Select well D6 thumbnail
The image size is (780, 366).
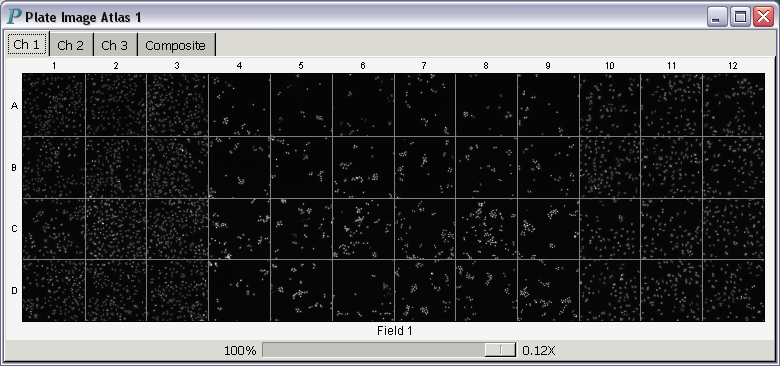click(363, 290)
